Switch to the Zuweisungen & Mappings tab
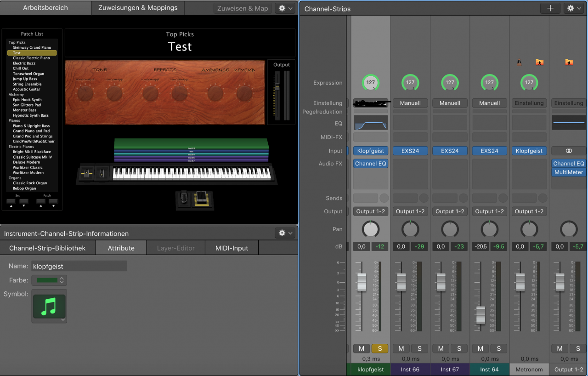The image size is (588, 376). coord(138,8)
